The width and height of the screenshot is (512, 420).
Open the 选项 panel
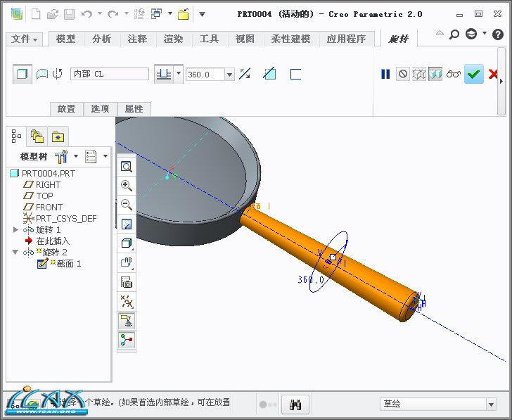point(101,109)
